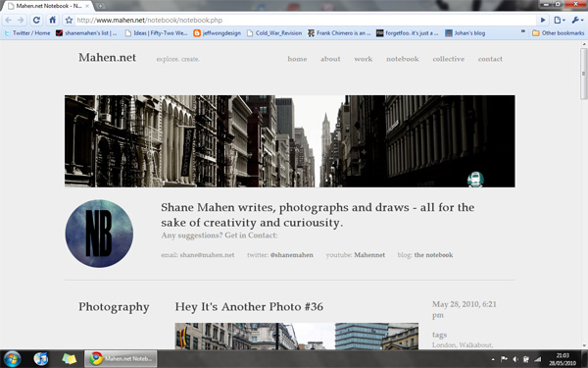The height and width of the screenshot is (368, 588).
Task: Open the forgetfoo bookmark
Action: 408,33
